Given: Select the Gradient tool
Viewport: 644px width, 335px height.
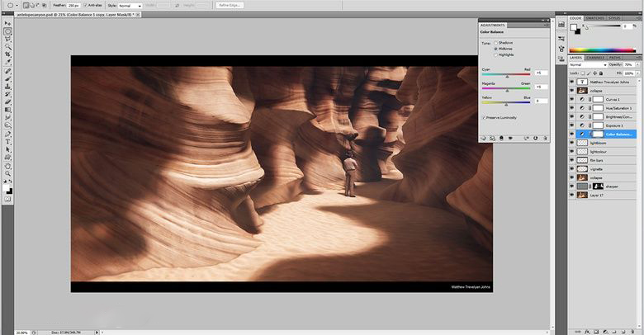Looking at the screenshot, I should (x=7, y=110).
